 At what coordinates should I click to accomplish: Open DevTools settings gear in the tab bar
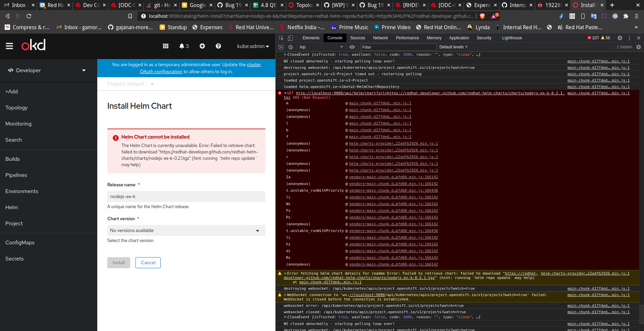click(x=620, y=38)
